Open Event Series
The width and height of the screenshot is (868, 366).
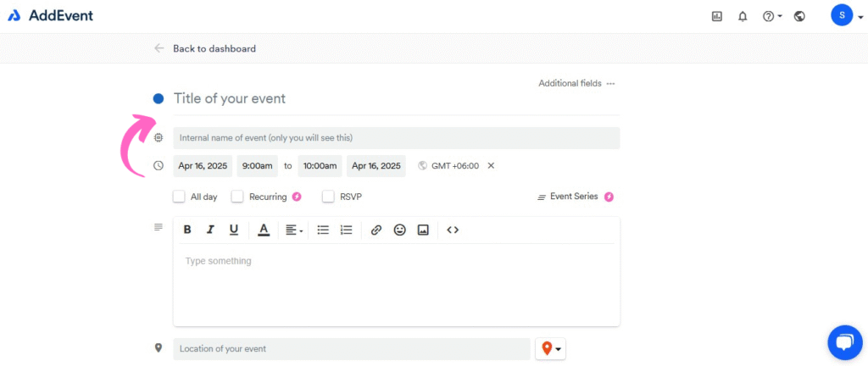pyautogui.click(x=568, y=197)
